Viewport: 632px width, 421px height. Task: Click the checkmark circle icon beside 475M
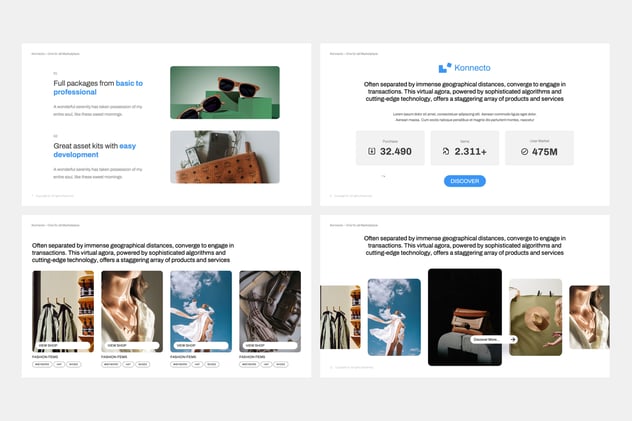[x=524, y=152]
